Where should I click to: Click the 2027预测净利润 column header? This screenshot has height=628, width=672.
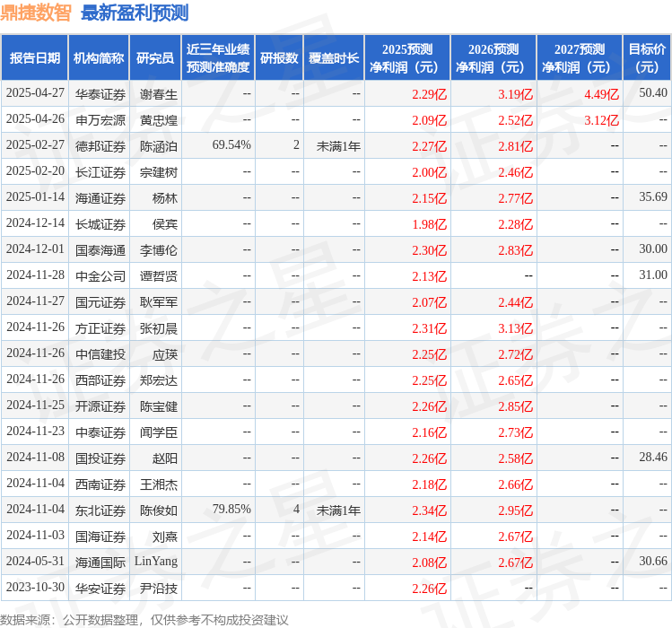coord(580,58)
